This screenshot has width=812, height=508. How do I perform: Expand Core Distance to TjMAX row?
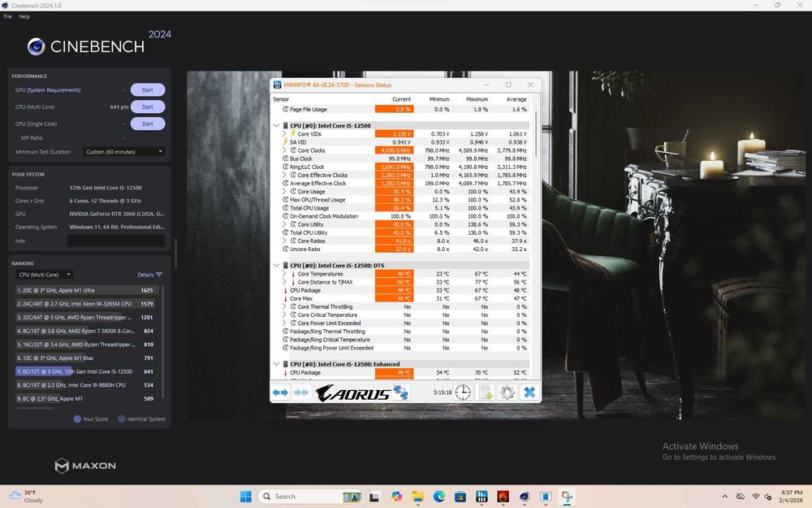[x=284, y=282]
